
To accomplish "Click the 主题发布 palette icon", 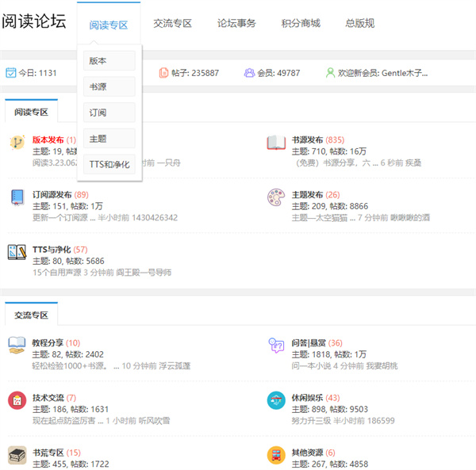I will point(276,197).
